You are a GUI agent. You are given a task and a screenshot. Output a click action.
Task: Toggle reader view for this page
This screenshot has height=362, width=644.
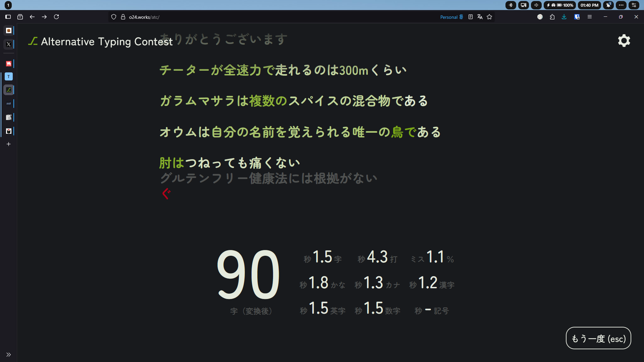pyautogui.click(x=471, y=17)
